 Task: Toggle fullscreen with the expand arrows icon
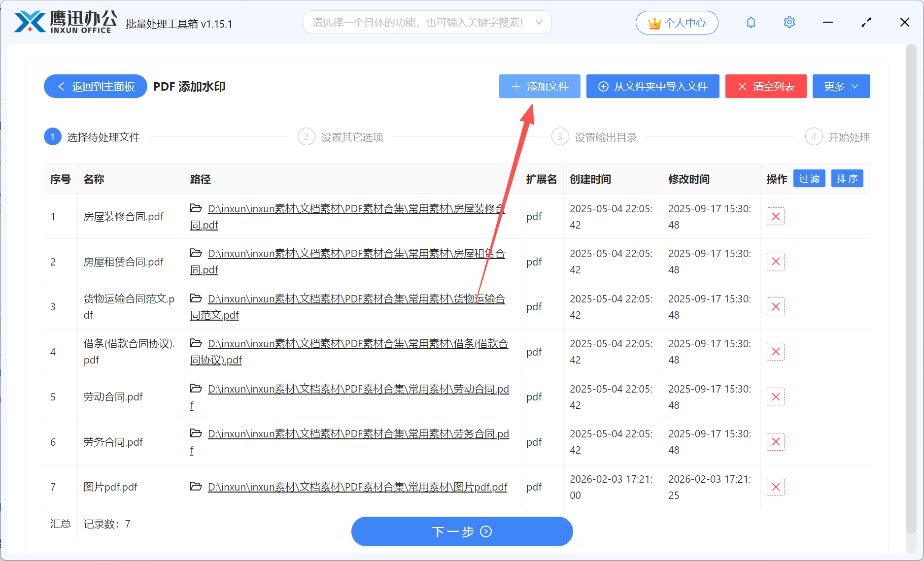[866, 23]
